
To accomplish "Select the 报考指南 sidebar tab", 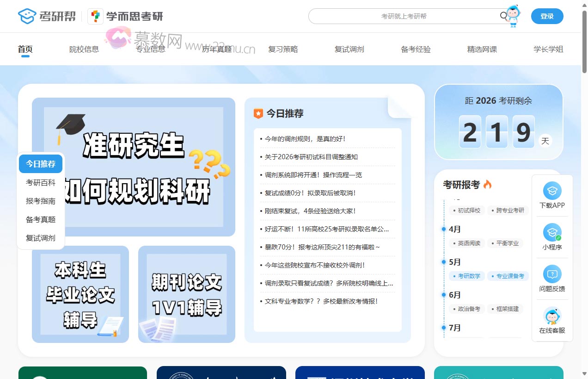I will pos(40,201).
